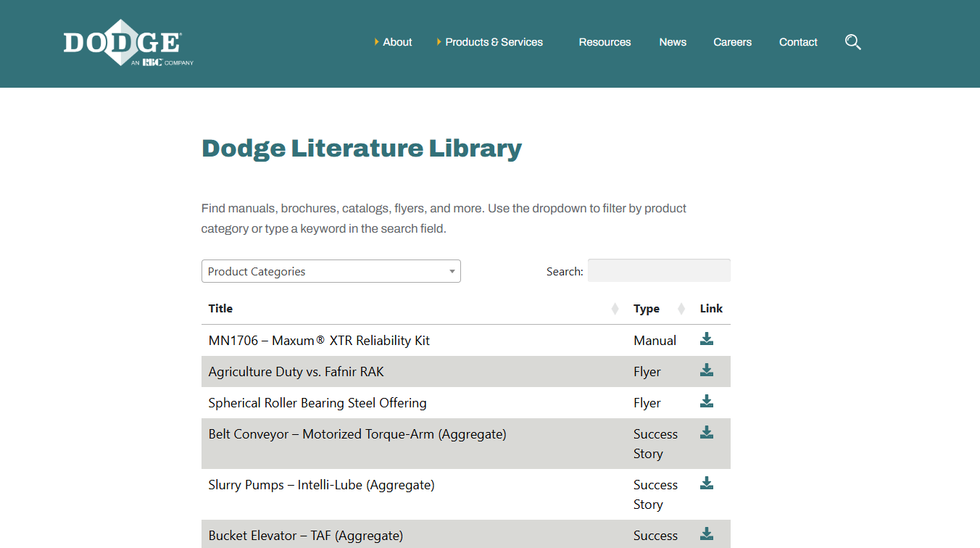Sort table by Type column arrows
The width and height of the screenshot is (980, 548).
[x=681, y=309]
